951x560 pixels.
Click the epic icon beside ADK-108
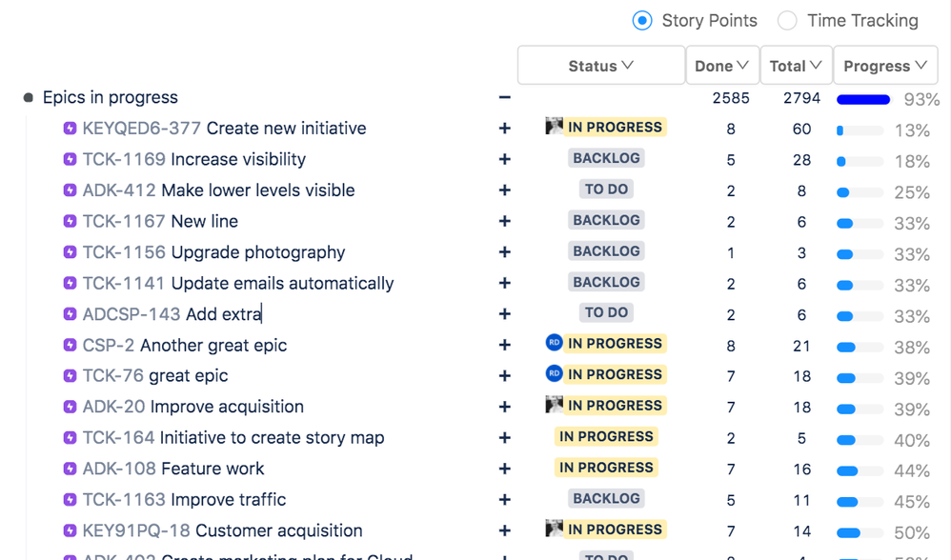click(70, 469)
